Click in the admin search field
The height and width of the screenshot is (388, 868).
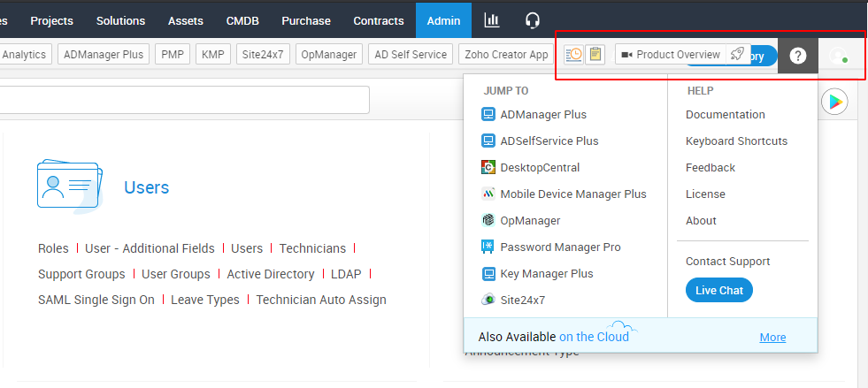coord(184,100)
